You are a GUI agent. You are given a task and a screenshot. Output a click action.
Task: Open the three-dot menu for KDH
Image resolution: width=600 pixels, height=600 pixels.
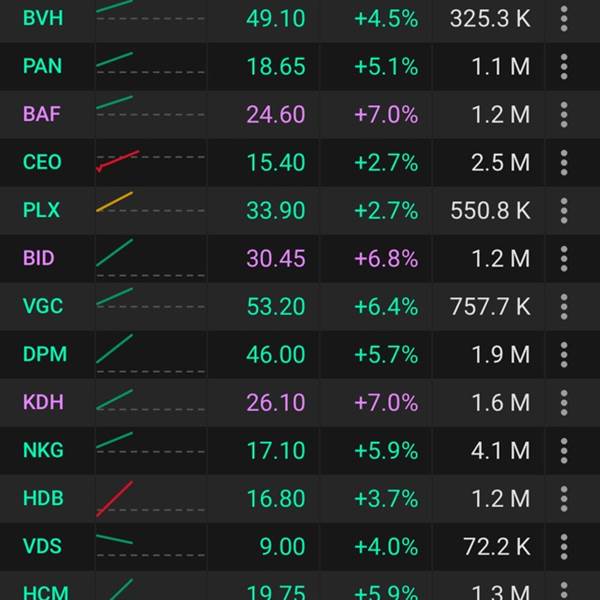click(564, 403)
